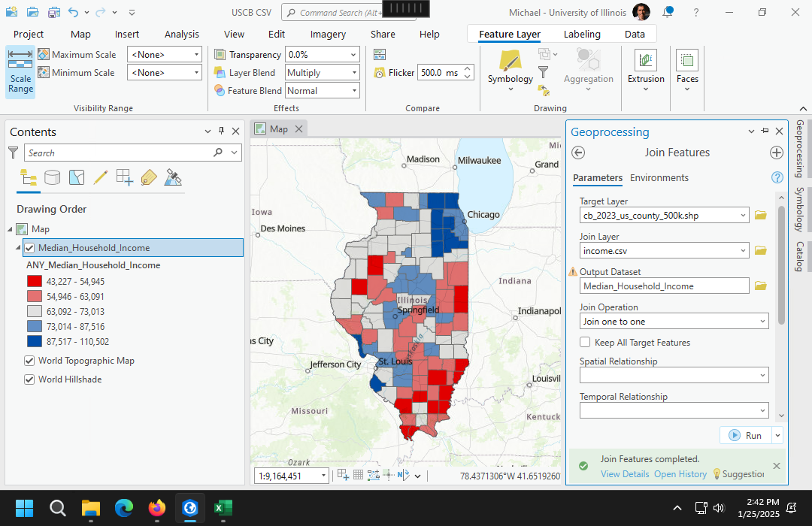Uncheck the Median_Household_Income layer checkbox

coord(29,248)
